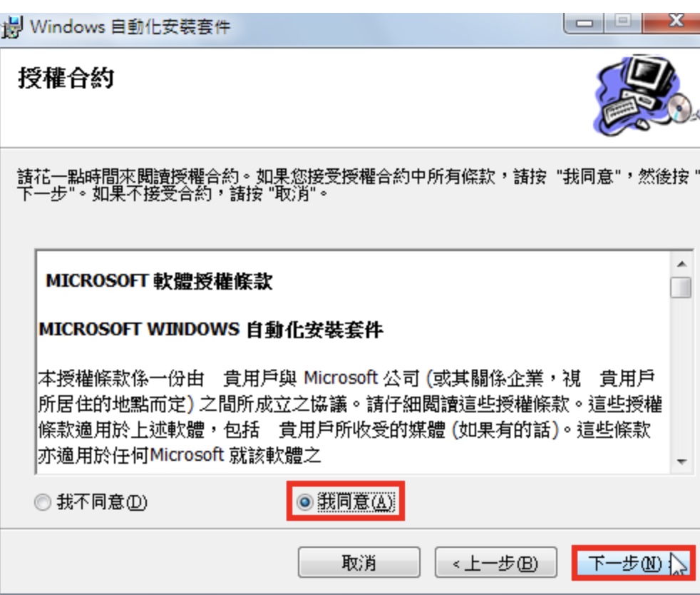Click the empty scrollbar track below thumb

point(681,375)
